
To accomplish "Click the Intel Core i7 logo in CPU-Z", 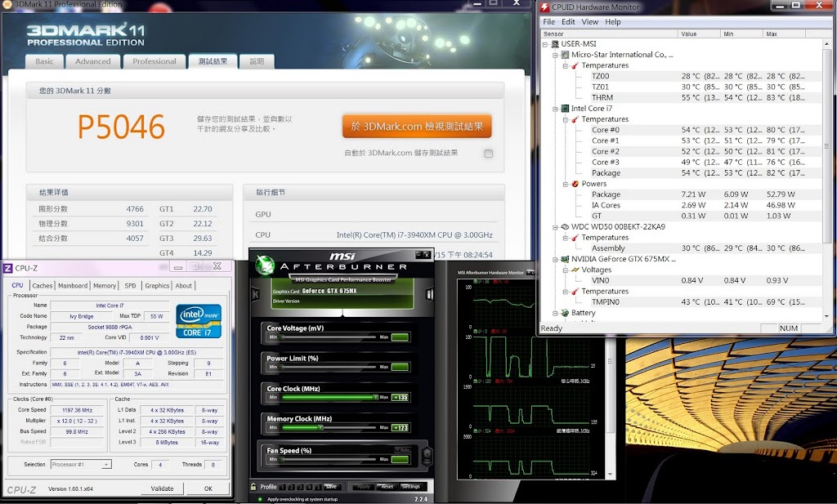I will [x=199, y=321].
